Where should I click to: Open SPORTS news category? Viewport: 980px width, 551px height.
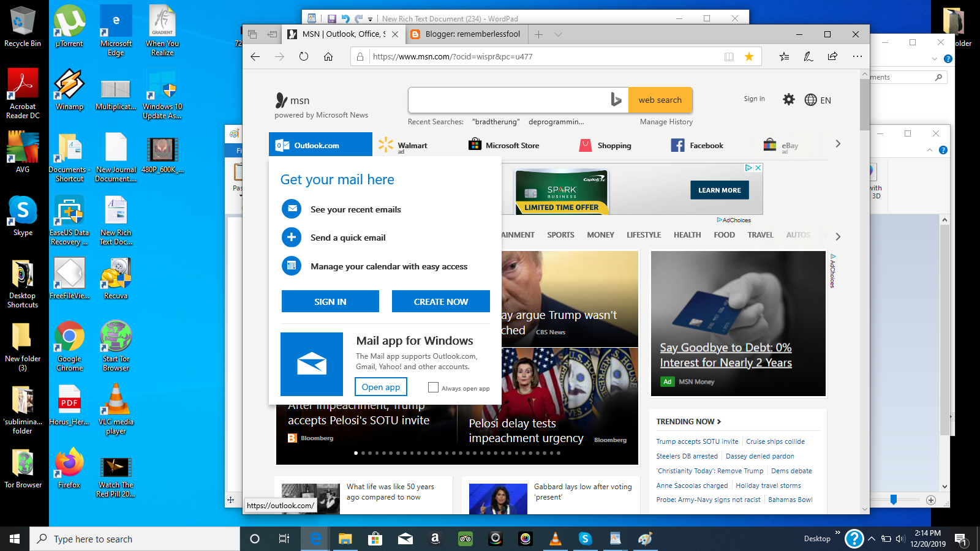pyautogui.click(x=560, y=235)
